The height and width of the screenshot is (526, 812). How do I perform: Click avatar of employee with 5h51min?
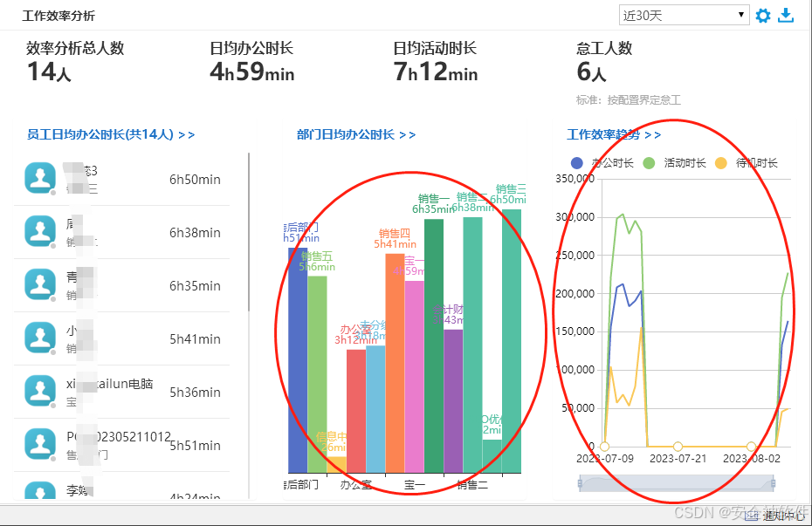[x=40, y=444]
